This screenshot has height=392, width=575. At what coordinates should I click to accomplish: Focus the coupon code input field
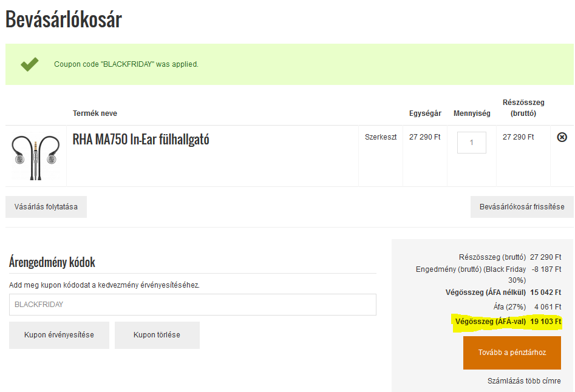(x=192, y=305)
